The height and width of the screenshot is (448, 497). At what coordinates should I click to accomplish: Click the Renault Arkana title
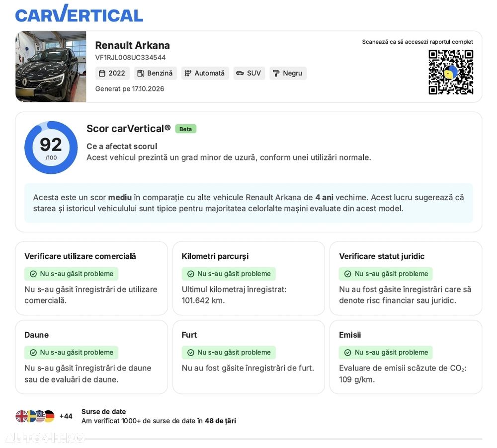point(133,45)
